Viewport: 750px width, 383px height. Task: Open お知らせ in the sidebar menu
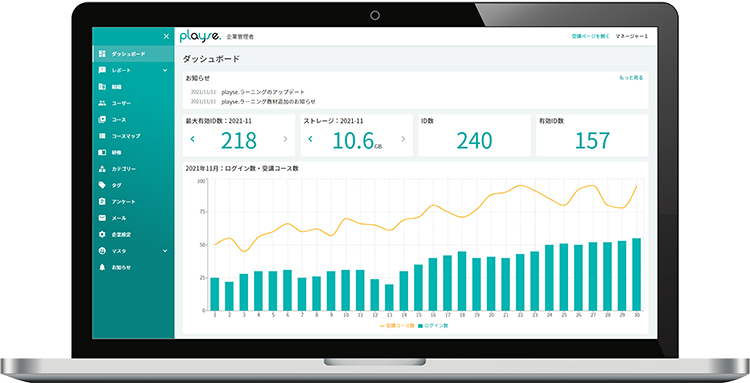[133, 267]
